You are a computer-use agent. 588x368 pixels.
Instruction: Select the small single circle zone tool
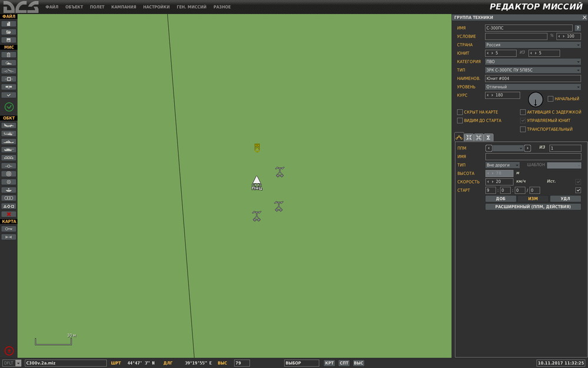click(x=9, y=182)
